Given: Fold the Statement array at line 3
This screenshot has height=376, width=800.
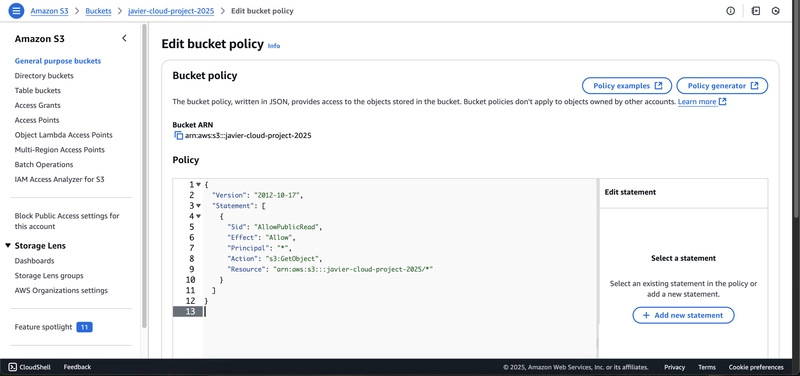Looking at the screenshot, I should point(198,206).
